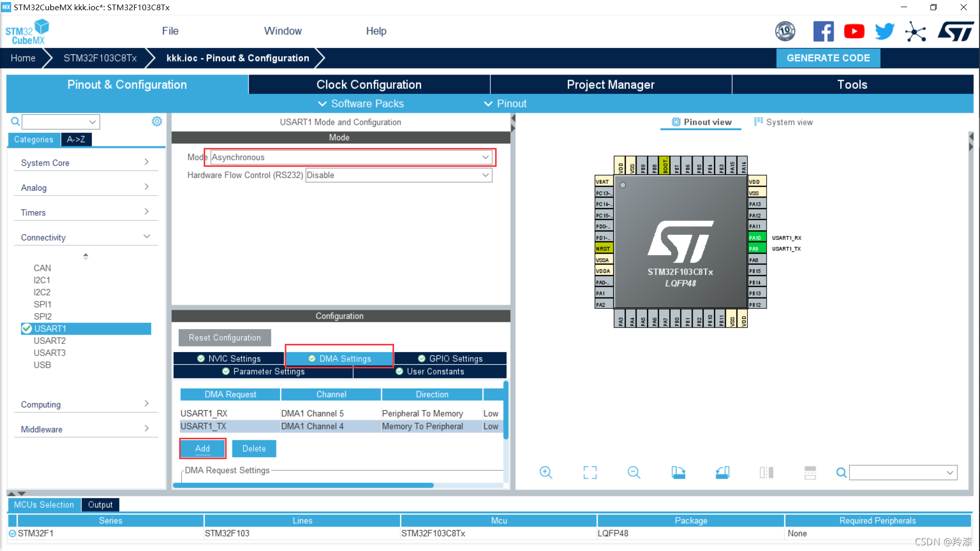Open the Mode dropdown showing Asynchronous
This screenshot has height=551, width=980.
point(351,157)
